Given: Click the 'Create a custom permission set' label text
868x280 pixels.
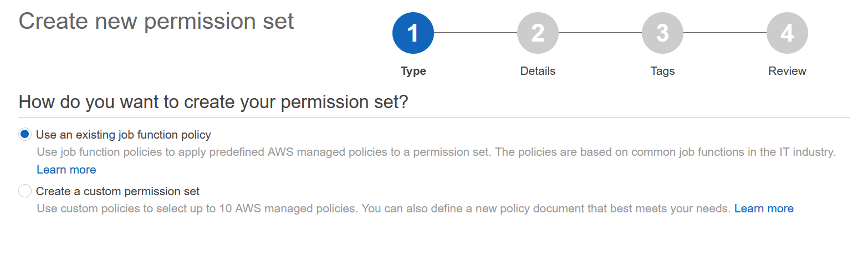Looking at the screenshot, I should pyautogui.click(x=118, y=191).
